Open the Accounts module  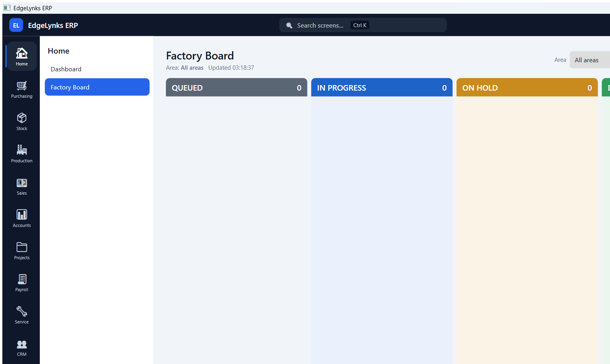pos(22,218)
